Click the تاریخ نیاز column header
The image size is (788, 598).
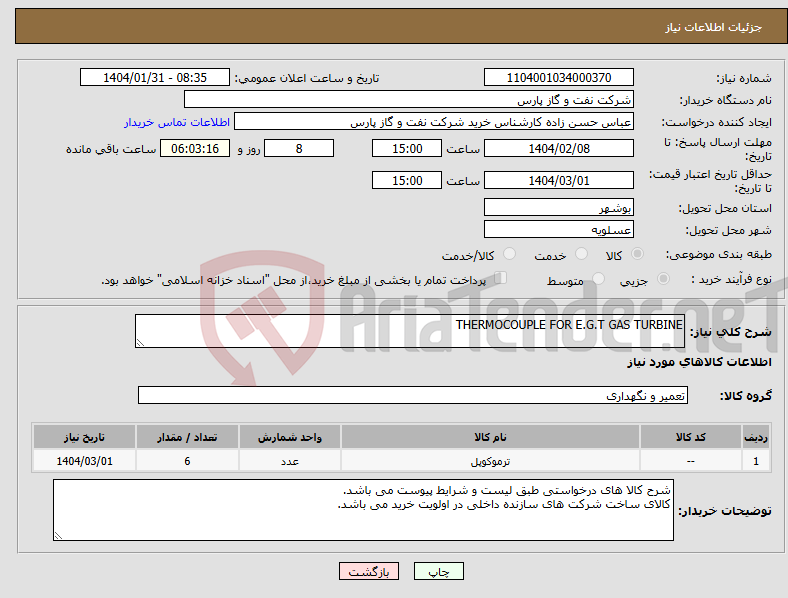tap(84, 437)
